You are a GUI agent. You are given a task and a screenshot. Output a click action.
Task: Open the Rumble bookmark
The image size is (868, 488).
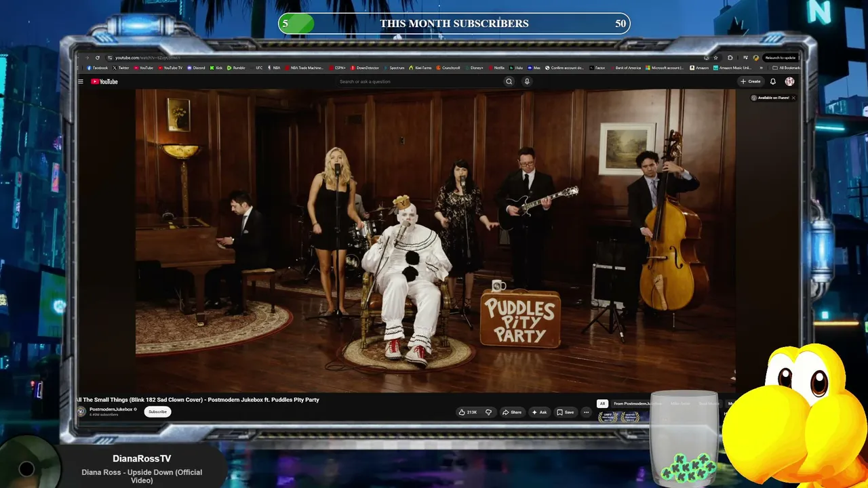coord(236,68)
